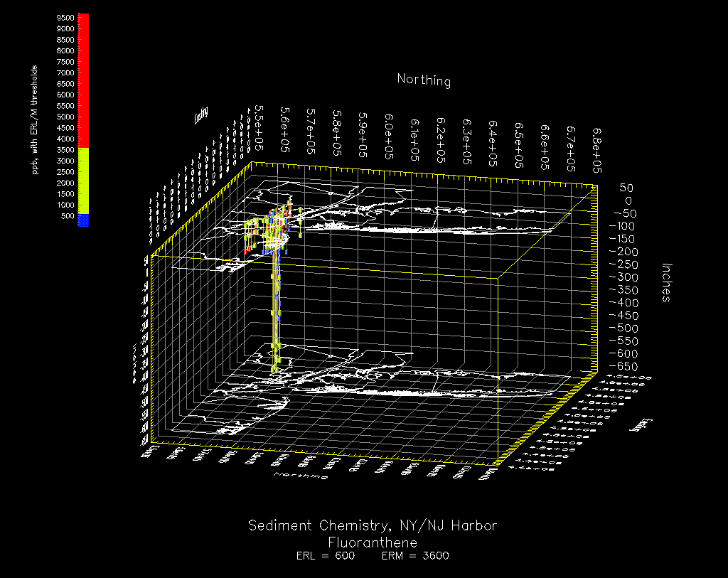Image resolution: width=728 pixels, height=578 pixels.
Task: Select the 5000 legend tick label
Action: pyautogui.click(x=65, y=117)
